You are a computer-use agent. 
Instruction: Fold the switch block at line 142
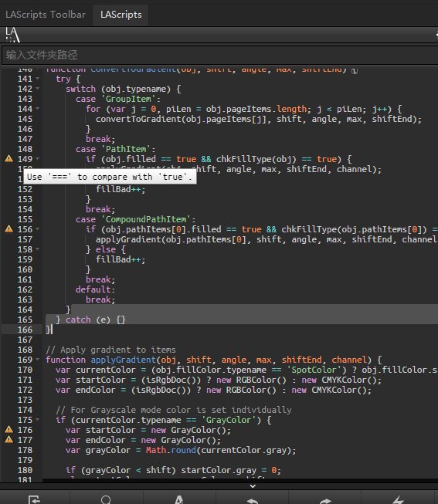pyautogui.click(x=38, y=89)
